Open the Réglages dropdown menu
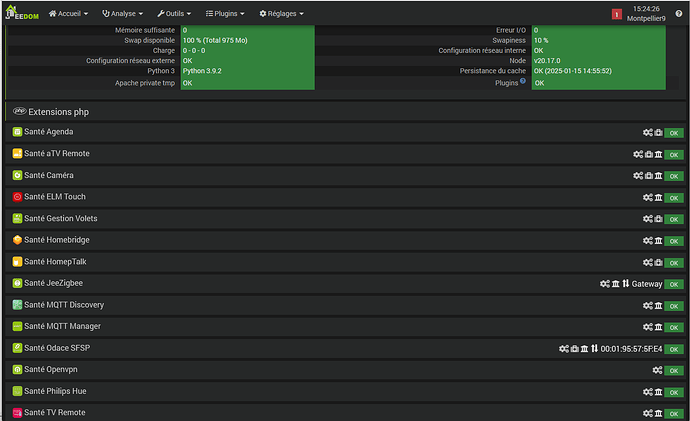This screenshot has height=421, width=690. pos(281,14)
